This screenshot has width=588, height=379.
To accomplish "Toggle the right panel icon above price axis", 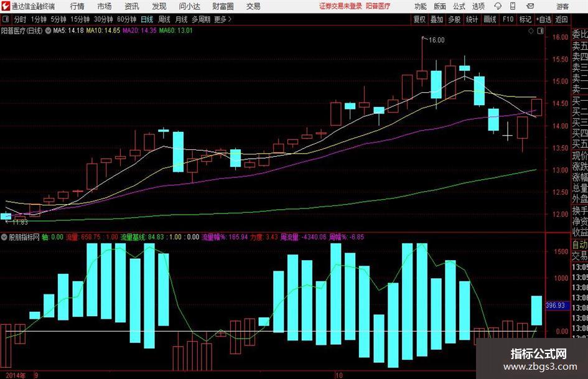I will pos(540,31).
